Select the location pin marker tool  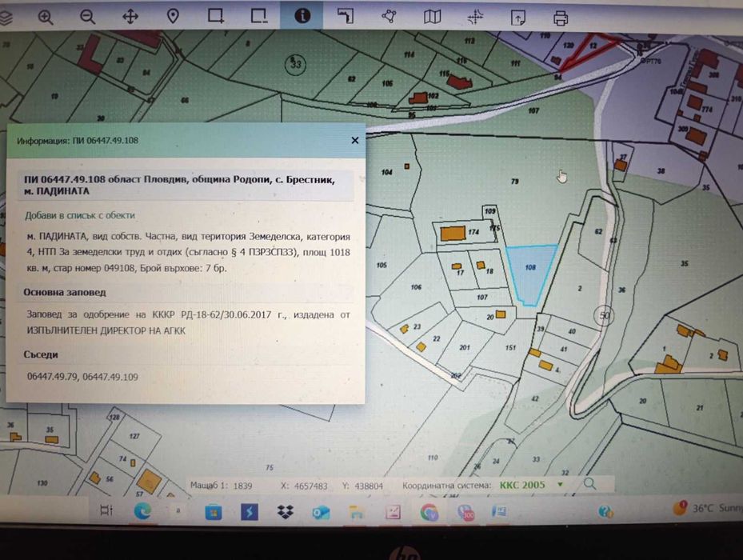point(173,17)
